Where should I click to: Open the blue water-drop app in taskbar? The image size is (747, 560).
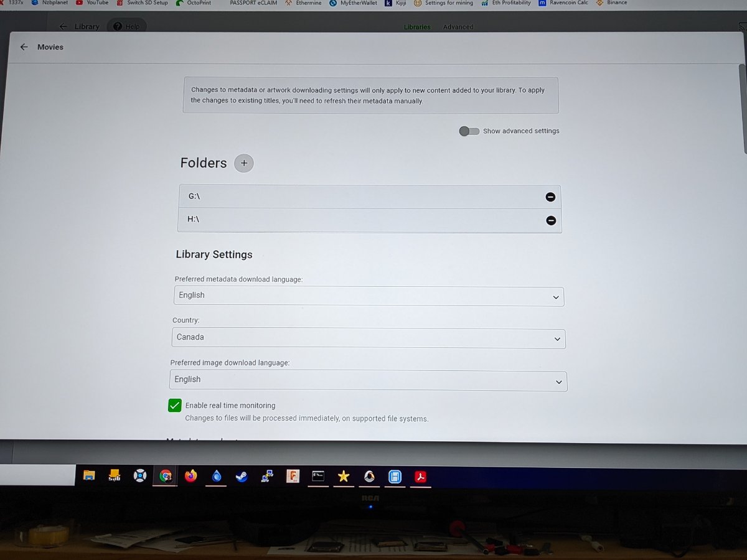[216, 477]
